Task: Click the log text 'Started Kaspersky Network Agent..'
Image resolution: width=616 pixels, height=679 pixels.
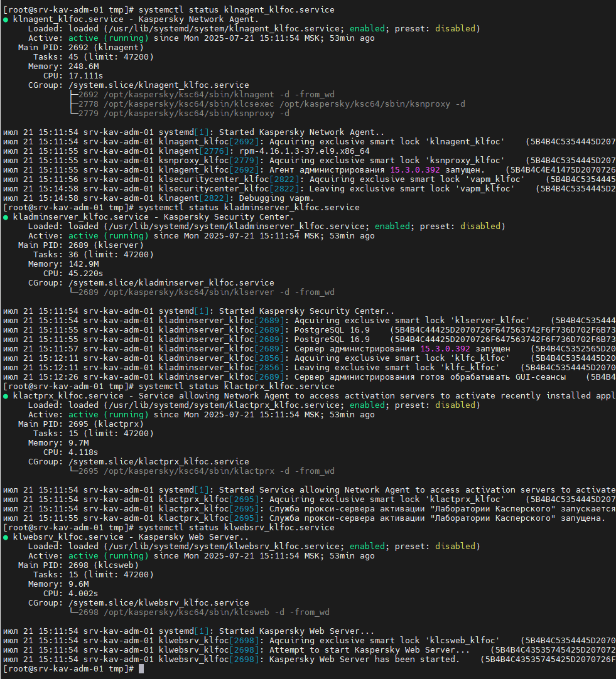Action: 301,132
